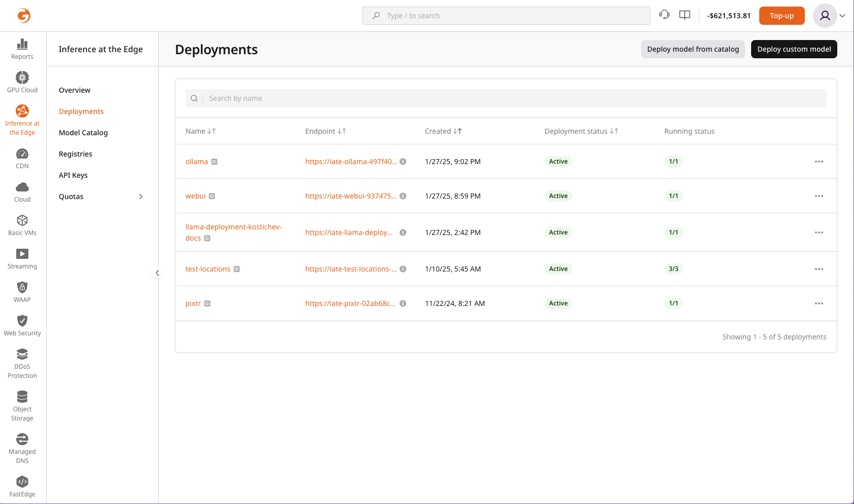Open actions menu for pixtr row
Screen dimensions: 854x504
coord(819,303)
